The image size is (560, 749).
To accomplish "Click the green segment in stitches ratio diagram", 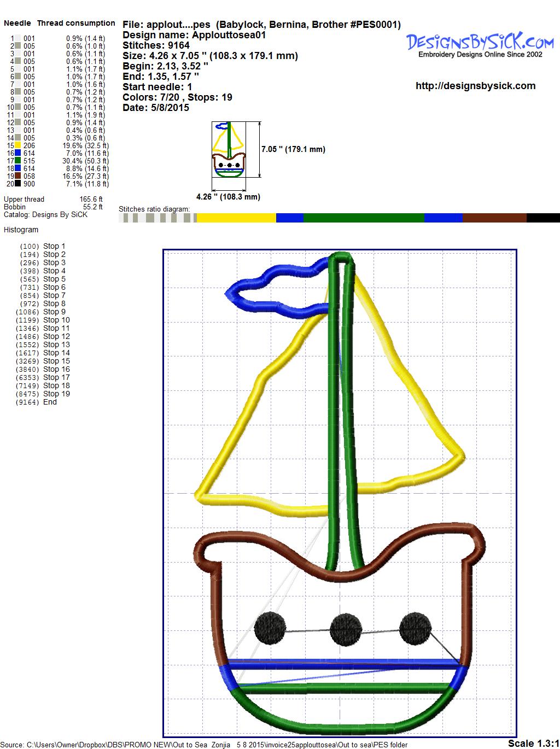I will click(363, 218).
